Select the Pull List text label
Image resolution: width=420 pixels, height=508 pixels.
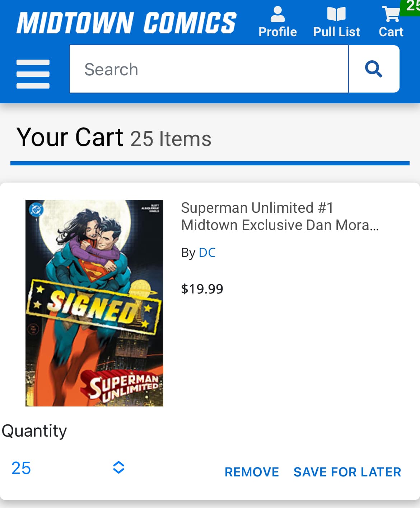[x=336, y=32]
